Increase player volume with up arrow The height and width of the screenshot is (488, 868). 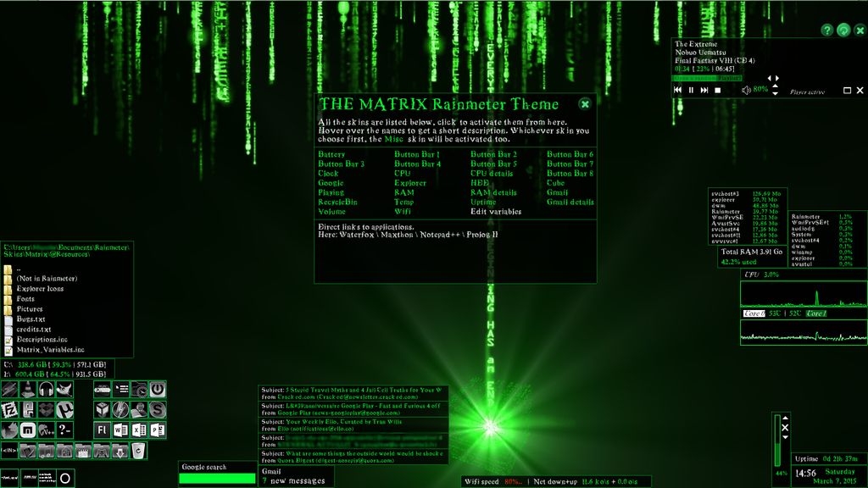tap(775, 86)
